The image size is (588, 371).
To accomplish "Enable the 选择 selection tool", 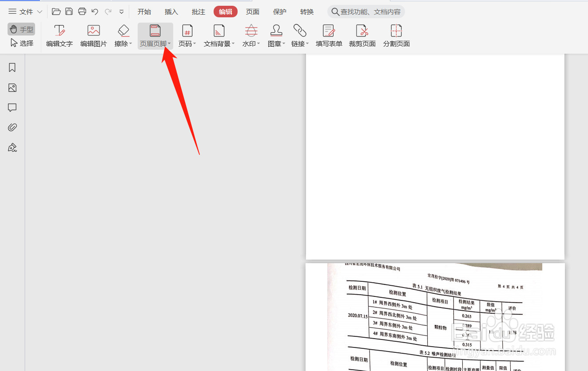I will pyautogui.click(x=21, y=43).
